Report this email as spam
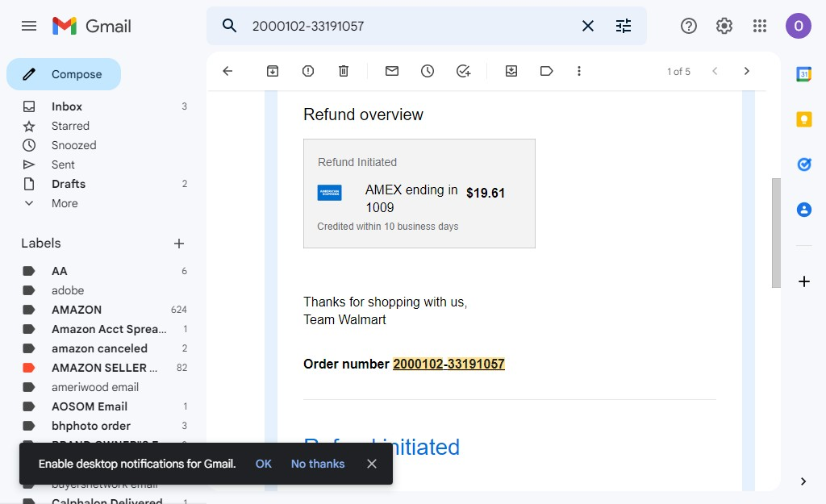The width and height of the screenshot is (826, 504). [308, 71]
